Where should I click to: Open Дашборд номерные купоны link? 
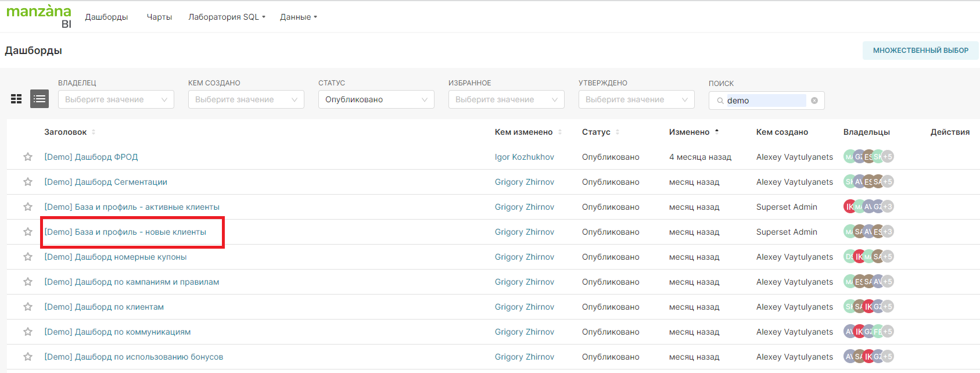click(x=116, y=257)
